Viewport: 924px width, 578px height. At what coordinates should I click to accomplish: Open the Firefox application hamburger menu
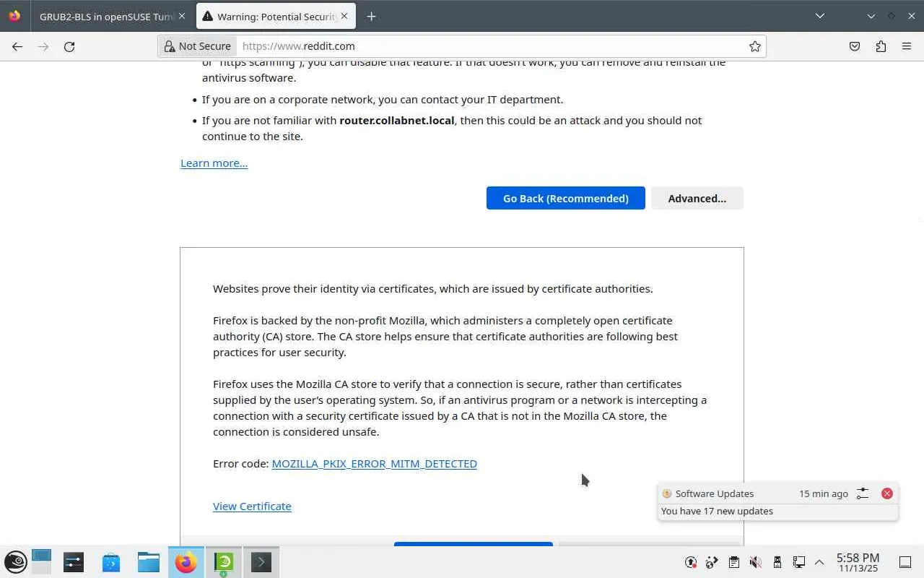[907, 46]
